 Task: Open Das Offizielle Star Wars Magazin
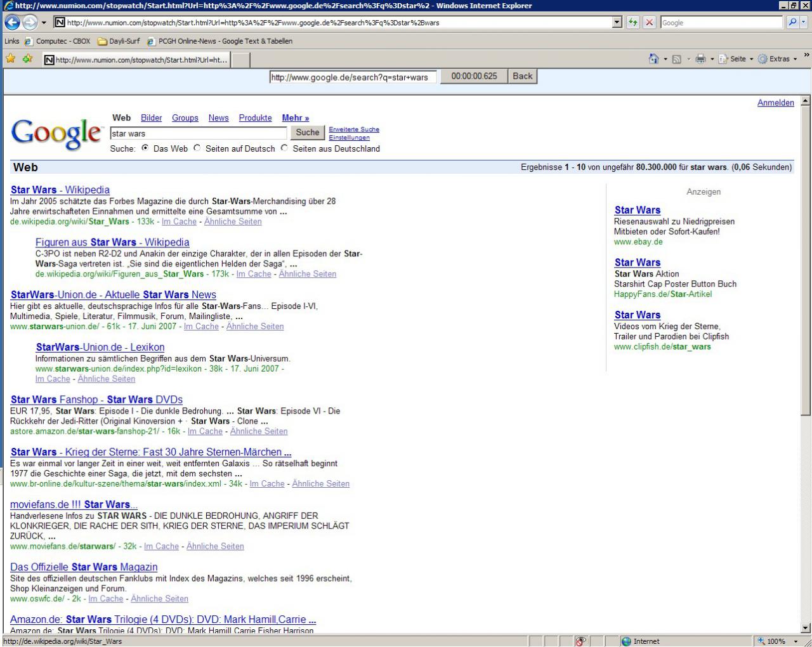click(x=84, y=567)
